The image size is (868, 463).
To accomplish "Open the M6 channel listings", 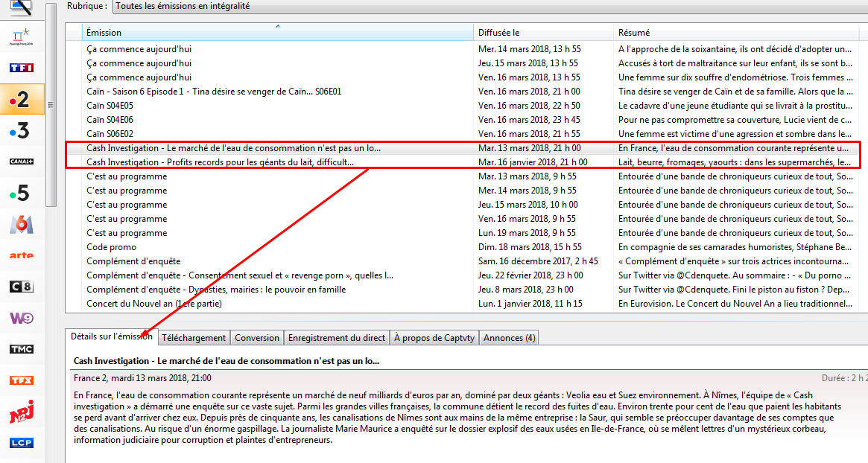I will click(21, 224).
